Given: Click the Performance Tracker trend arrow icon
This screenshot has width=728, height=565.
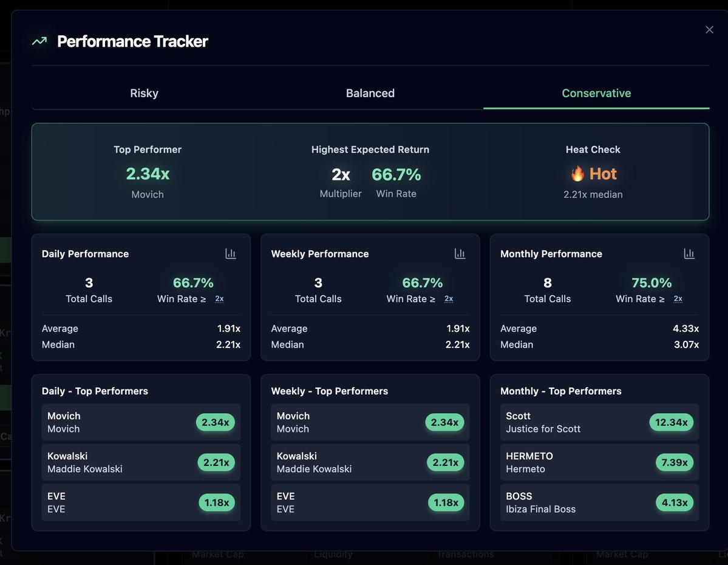Looking at the screenshot, I should [39, 41].
